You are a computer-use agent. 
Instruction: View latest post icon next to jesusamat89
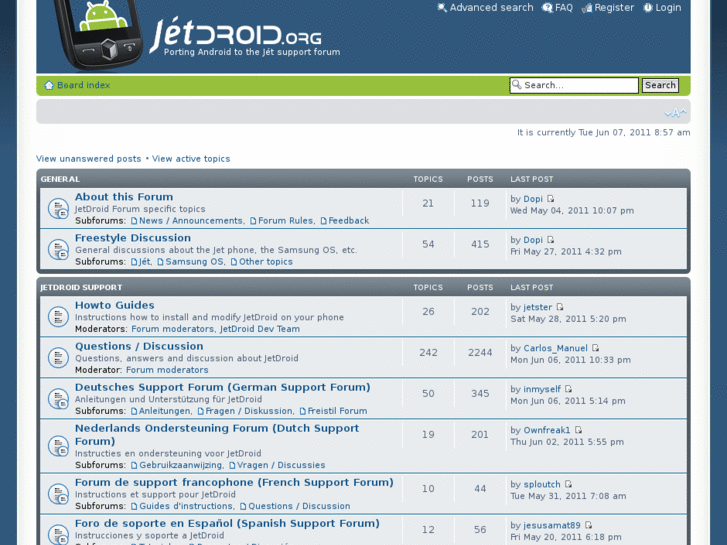(588, 525)
